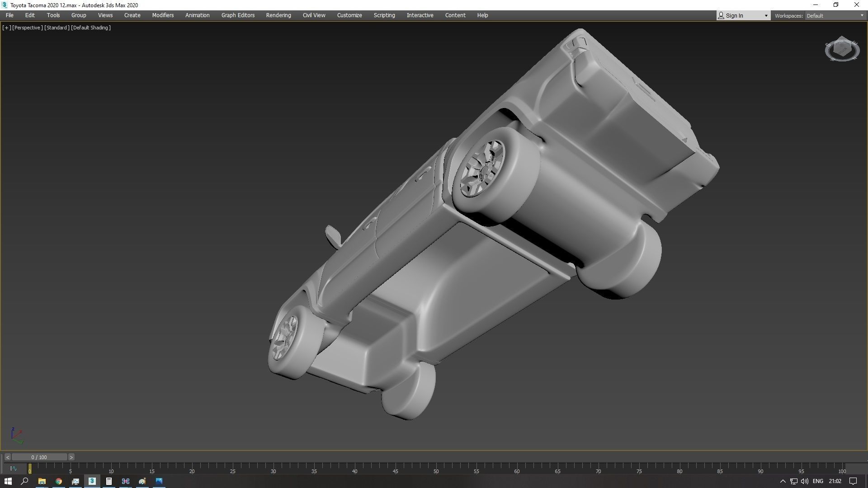Click the 21:02 system clock
Screen dimensions: 868x488
click(x=835, y=481)
